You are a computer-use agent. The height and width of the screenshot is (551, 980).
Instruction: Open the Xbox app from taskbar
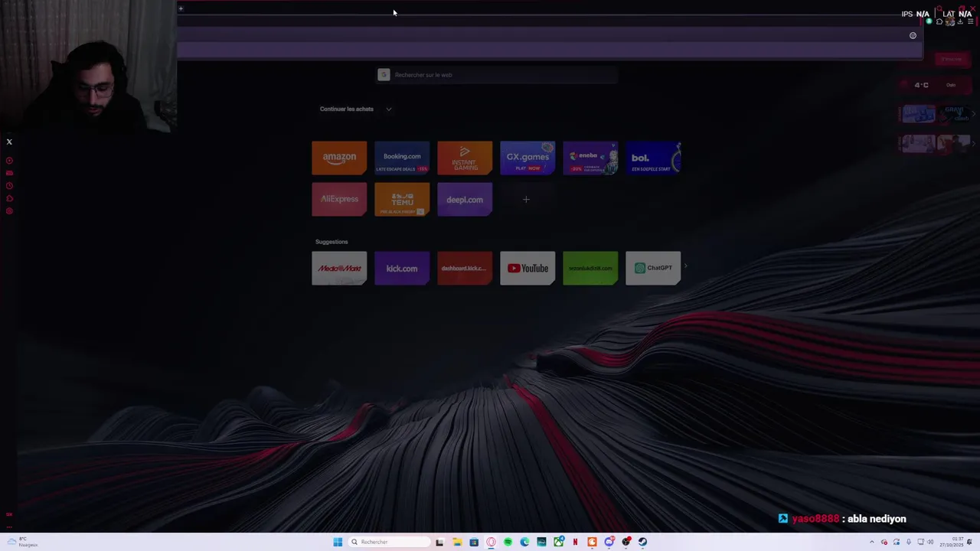pos(559,542)
